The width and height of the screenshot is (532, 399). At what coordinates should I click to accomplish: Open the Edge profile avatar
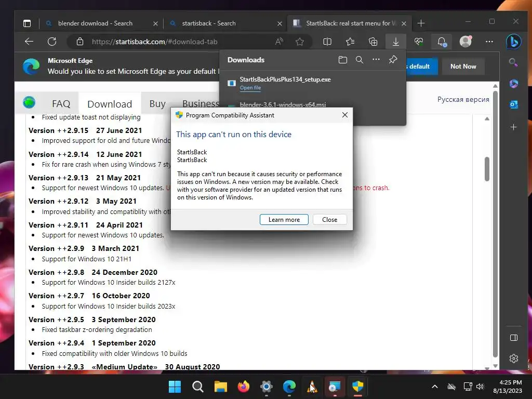coord(465,42)
